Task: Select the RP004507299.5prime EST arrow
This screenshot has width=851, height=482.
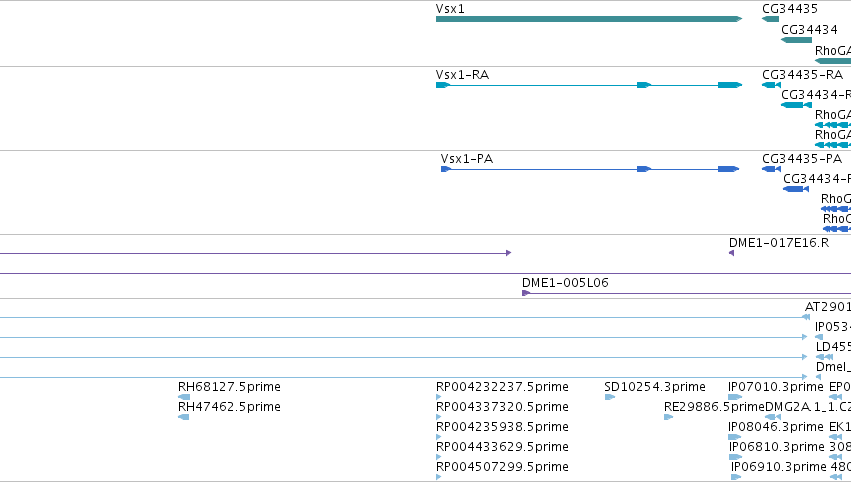Action: click(439, 477)
